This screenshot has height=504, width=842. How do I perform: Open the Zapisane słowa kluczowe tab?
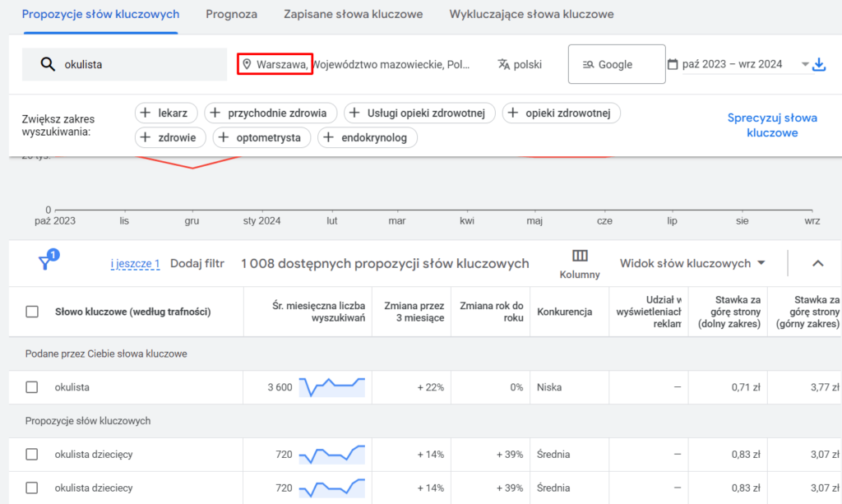[353, 15]
